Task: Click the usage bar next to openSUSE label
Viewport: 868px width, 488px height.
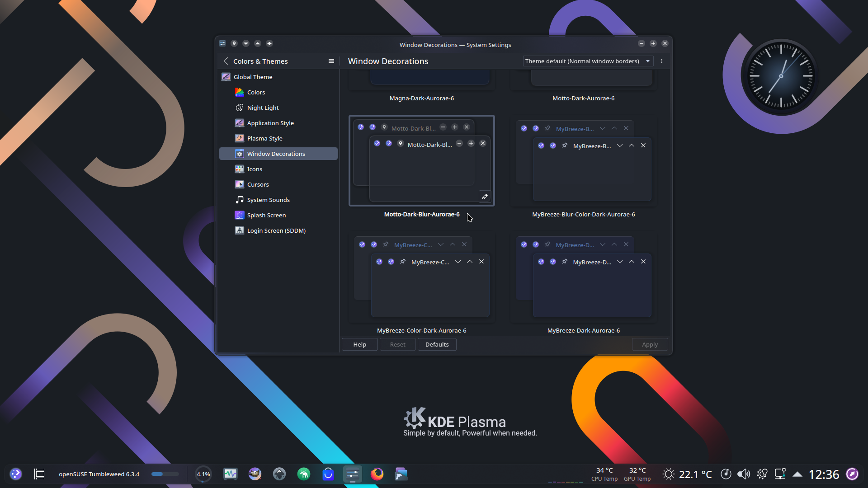Action: 165,474
